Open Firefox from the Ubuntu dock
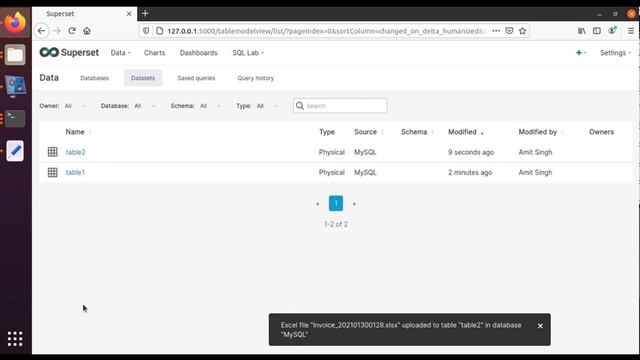Screen dimensions: 640x360 click(16, 22)
